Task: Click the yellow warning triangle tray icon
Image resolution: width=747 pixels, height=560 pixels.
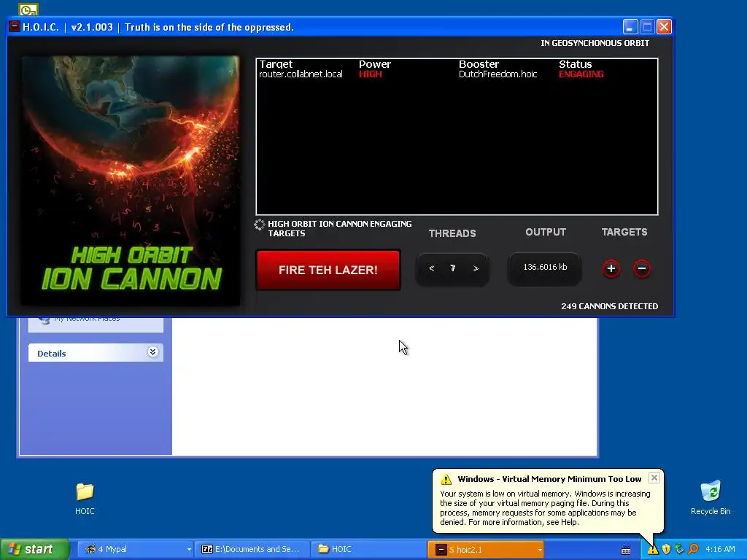Action: point(653,550)
